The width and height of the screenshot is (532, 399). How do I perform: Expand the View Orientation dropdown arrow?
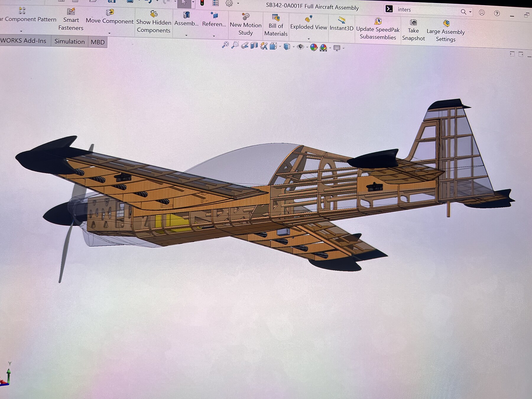tap(280, 47)
